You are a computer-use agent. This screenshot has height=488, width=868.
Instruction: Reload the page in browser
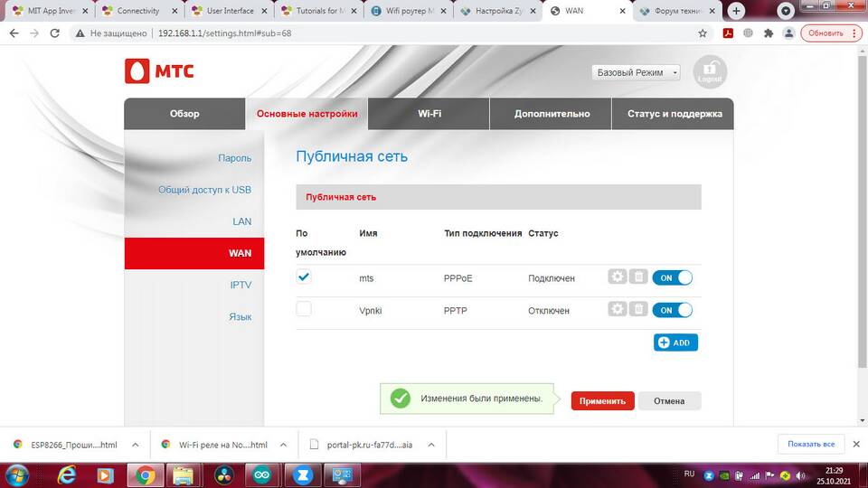coord(54,33)
